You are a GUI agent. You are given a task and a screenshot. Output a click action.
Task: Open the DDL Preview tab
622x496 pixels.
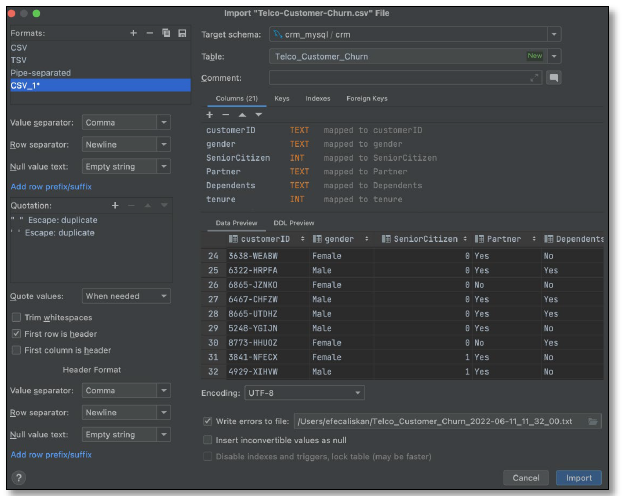point(294,223)
